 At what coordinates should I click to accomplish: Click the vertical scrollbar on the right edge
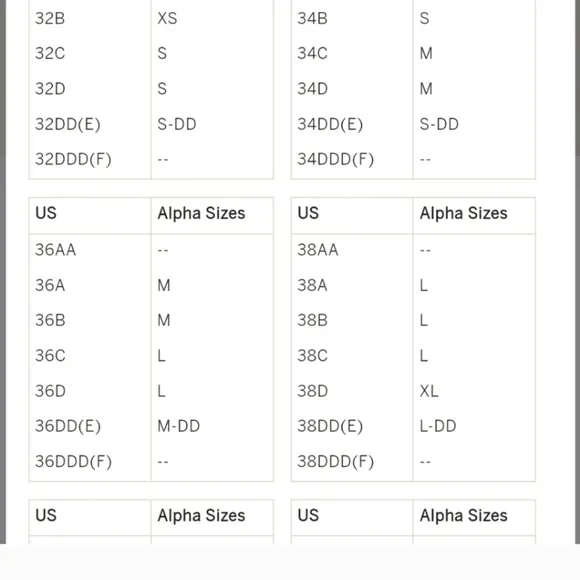(577, 272)
